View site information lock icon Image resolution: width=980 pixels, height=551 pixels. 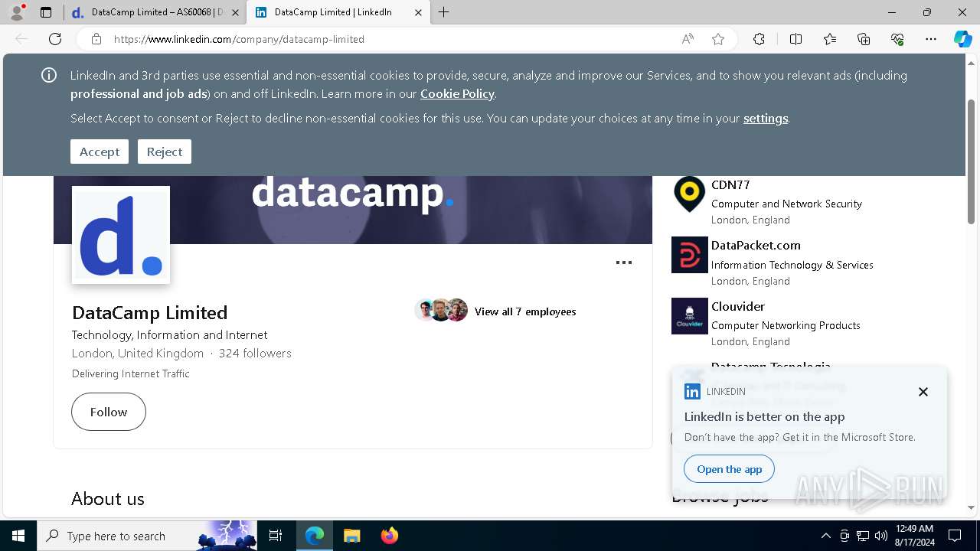[96, 39]
